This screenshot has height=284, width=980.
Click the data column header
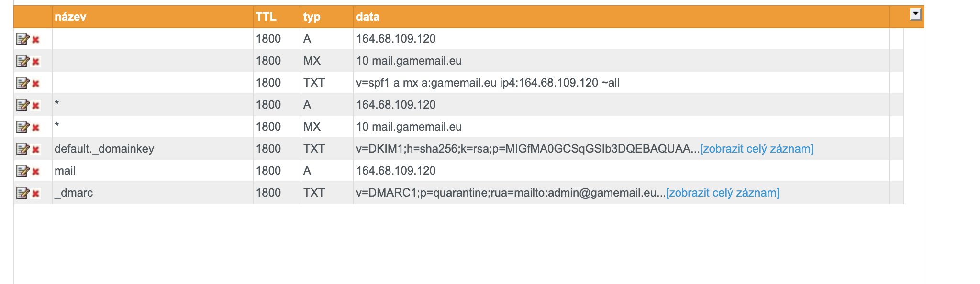(x=367, y=17)
